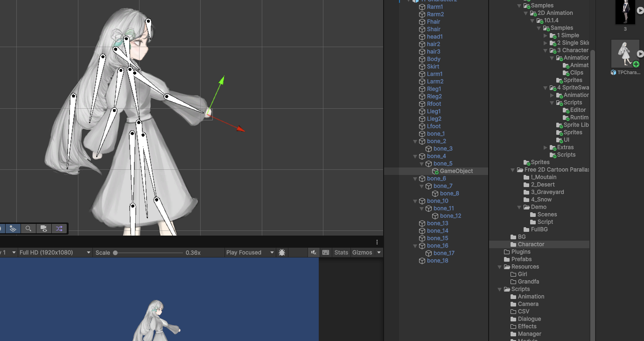The height and width of the screenshot is (341, 644).
Task: Open the Scenes folder under Demo
Action: point(547,215)
